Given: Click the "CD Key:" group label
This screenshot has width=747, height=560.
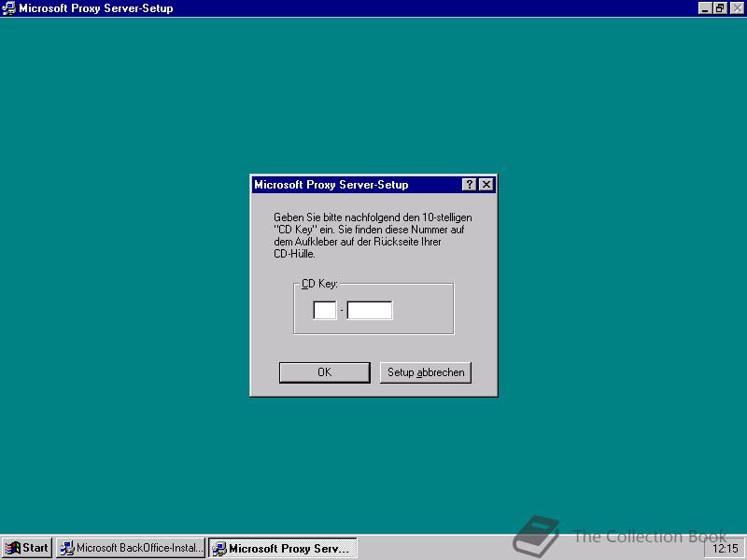Looking at the screenshot, I should click(319, 284).
